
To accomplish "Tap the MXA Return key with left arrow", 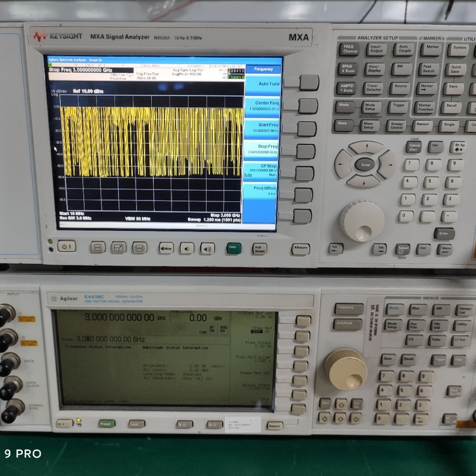I will point(300,249).
